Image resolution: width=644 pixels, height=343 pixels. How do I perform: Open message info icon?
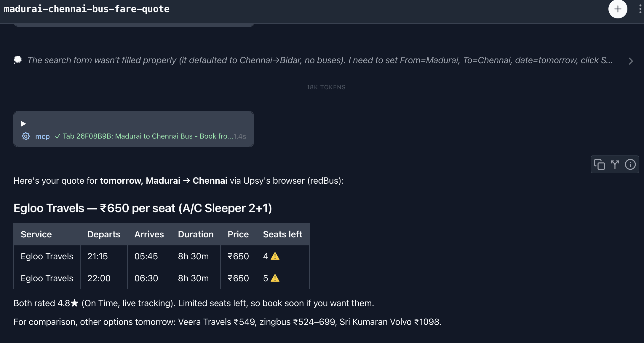tap(630, 164)
